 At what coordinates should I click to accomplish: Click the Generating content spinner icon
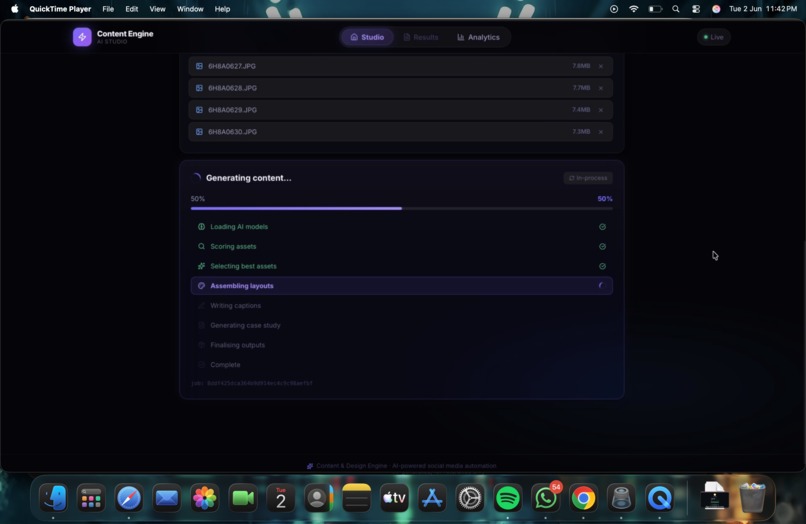click(x=196, y=178)
